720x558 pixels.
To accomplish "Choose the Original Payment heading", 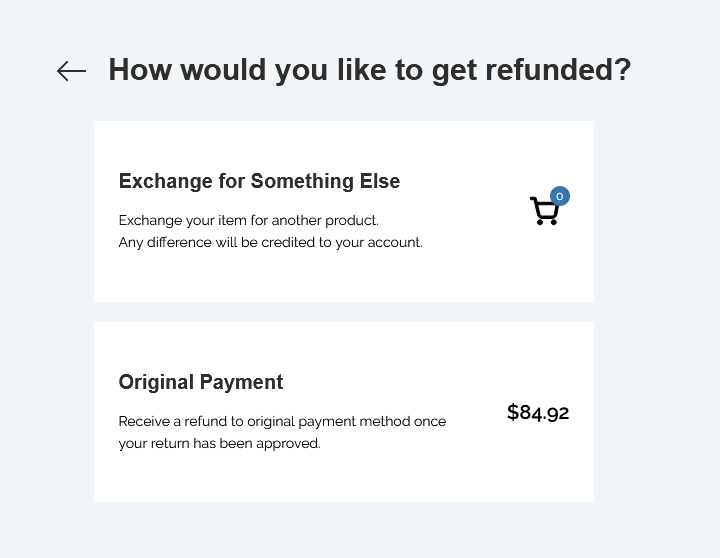I will (201, 382).
